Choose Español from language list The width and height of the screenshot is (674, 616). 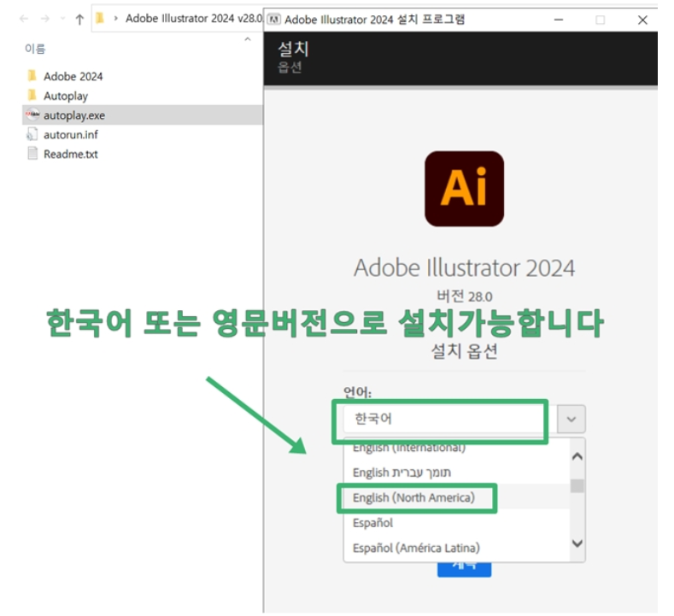pyautogui.click(x=372, y=522)
